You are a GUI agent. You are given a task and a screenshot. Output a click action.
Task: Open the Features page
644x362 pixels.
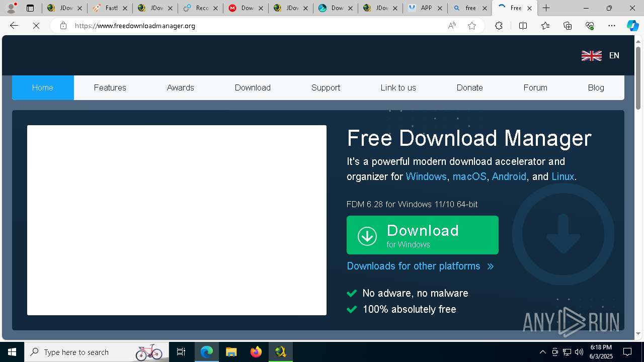pyautogui.click(x=110, y=87)
